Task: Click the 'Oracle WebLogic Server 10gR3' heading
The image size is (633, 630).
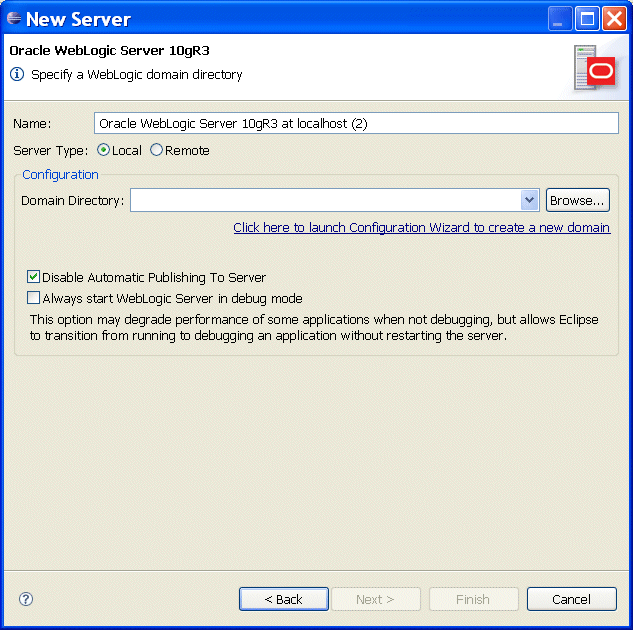Action: click(x=109, y=50)
